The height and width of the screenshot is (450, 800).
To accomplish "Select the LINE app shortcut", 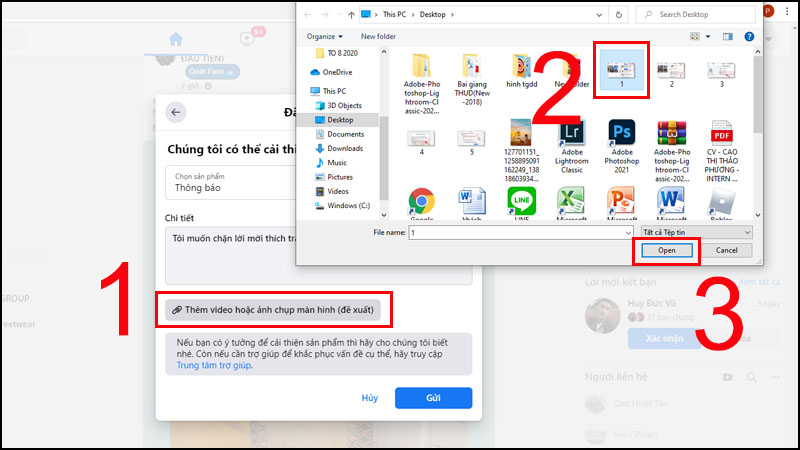I will tap(521, 203).
